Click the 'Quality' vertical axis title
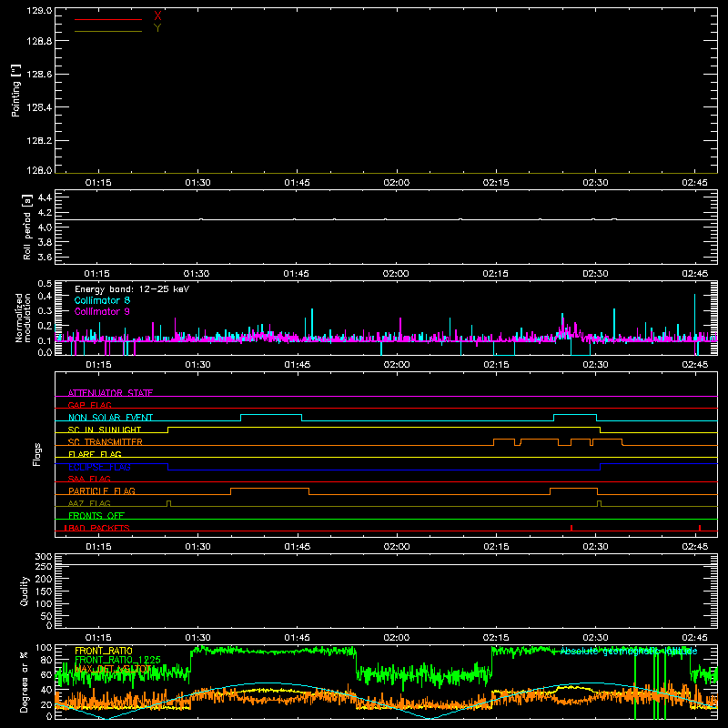728x728 pixels. [x=25, y=591]
